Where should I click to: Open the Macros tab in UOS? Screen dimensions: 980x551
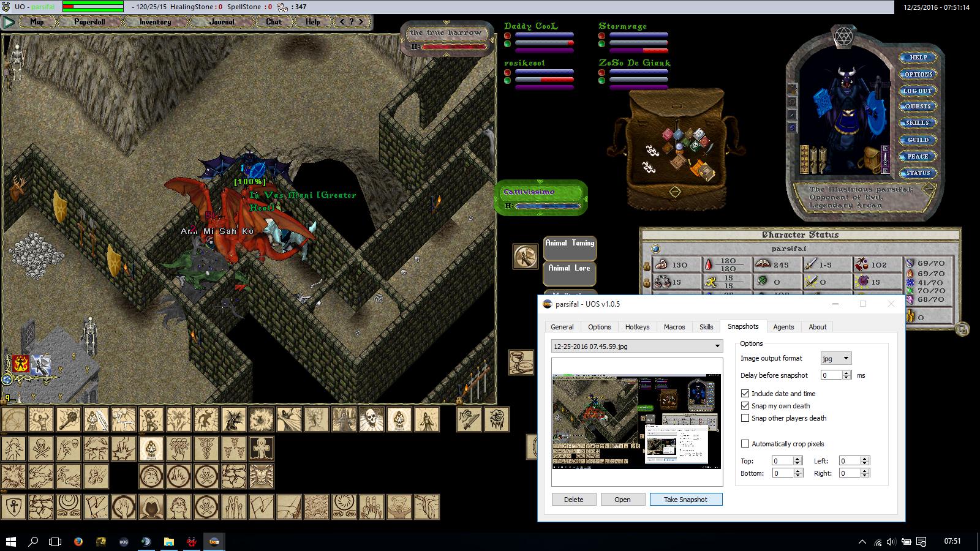[x=674, y=327]
